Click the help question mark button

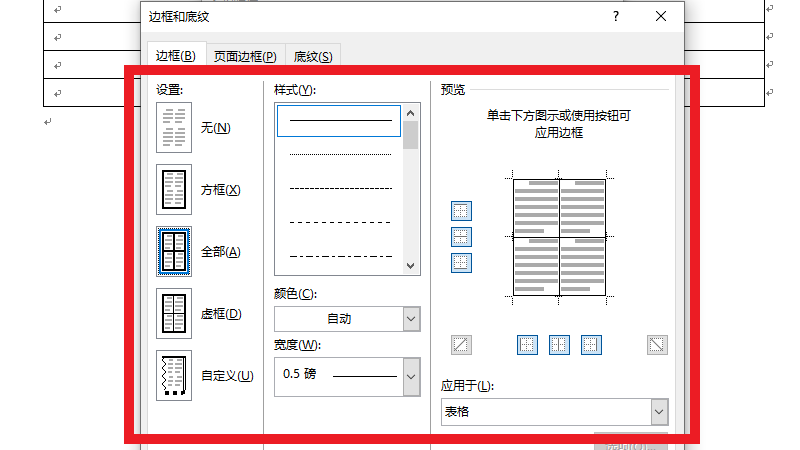click(x=616, y=16)
